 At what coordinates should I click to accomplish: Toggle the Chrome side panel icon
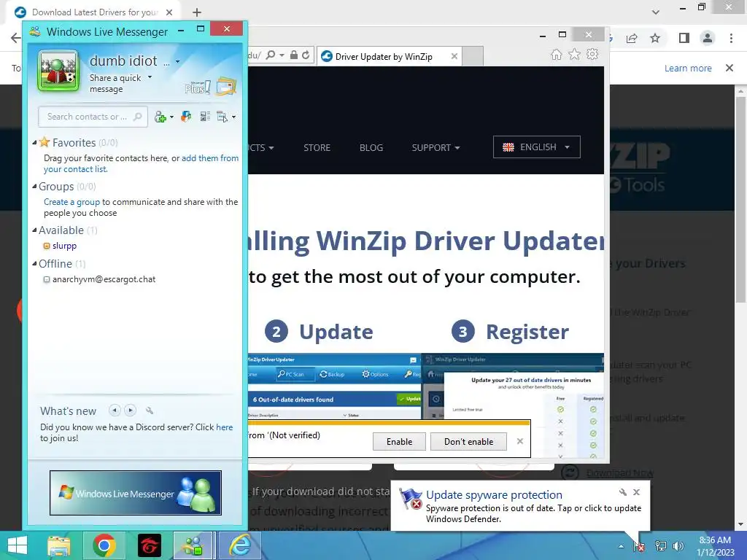684,38
